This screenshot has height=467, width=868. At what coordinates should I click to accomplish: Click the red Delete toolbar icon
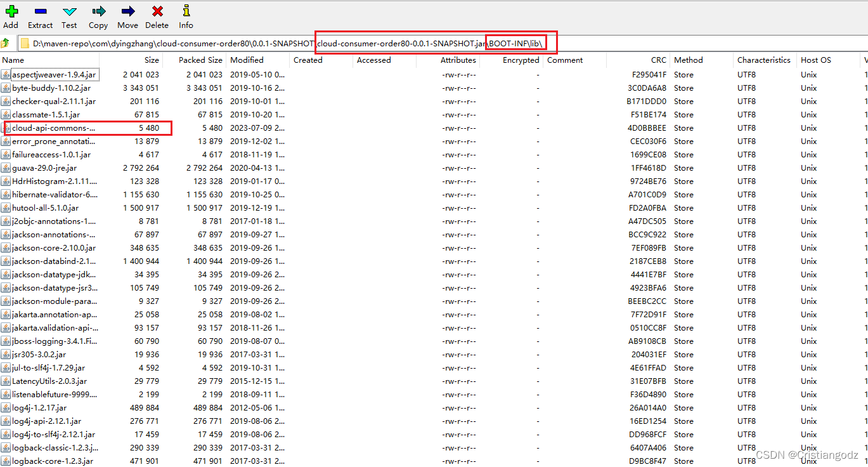157,11
